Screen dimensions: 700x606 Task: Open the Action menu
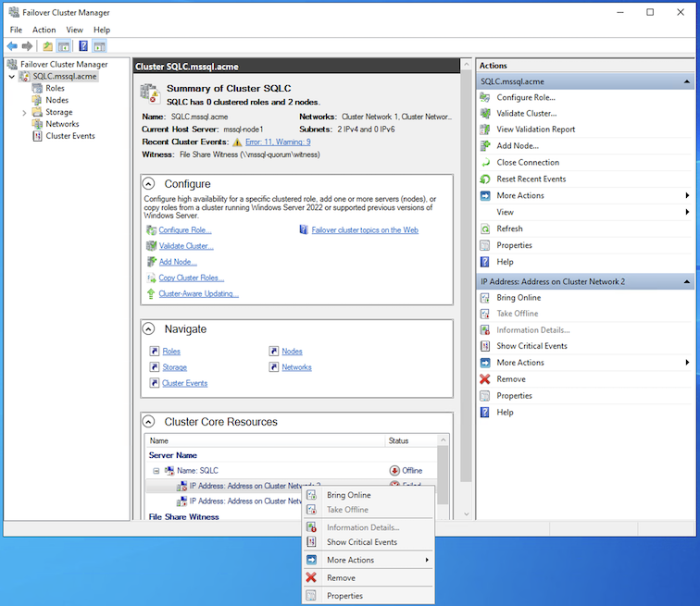click(x=44, y=30)
